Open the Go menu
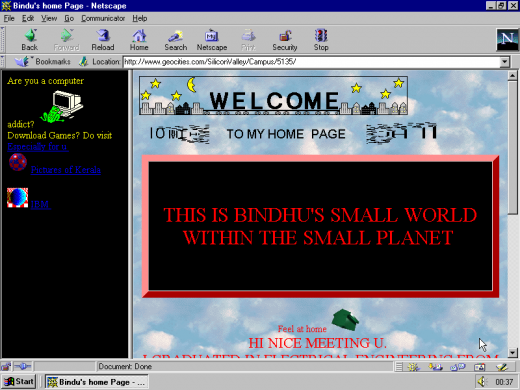The height and width of the screenshot is (390, 520). 69,18
